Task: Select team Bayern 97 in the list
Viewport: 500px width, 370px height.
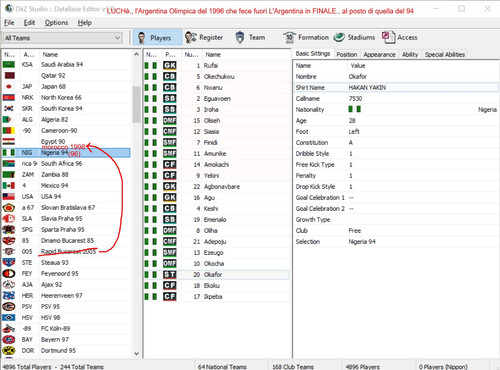Action: coord(66,339)
